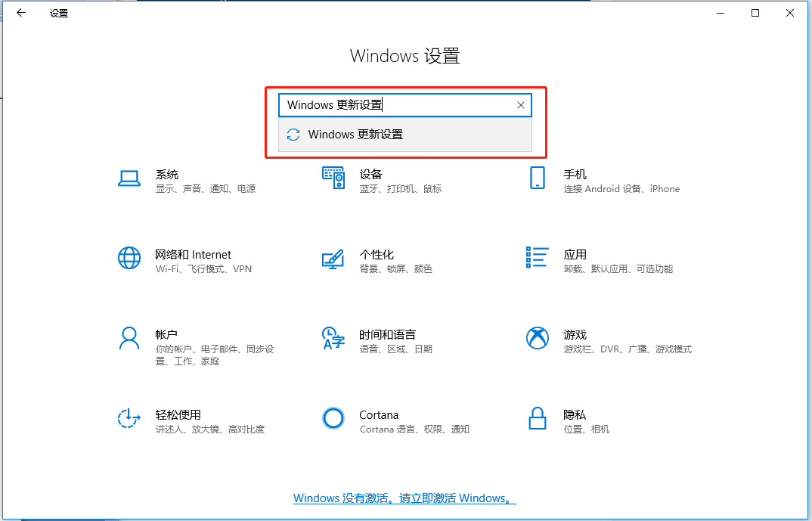
Task: Click 卸载、默认应用、可选功能 description
Action: (x=618, y=269)
